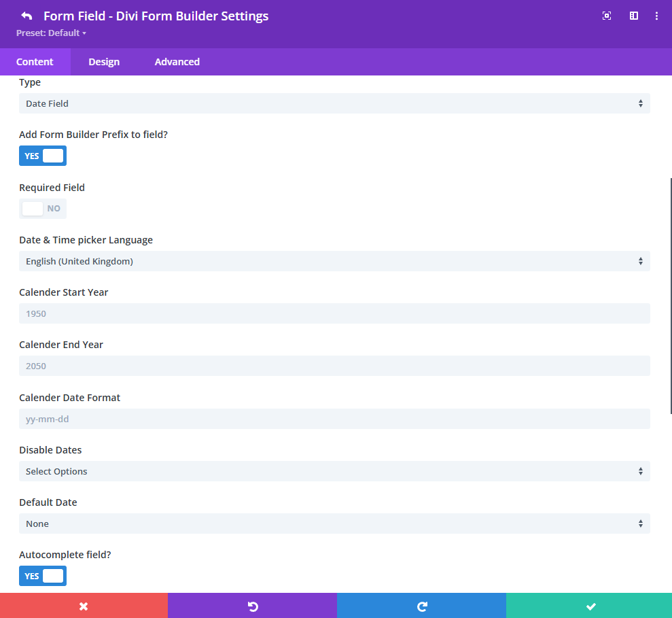Click the back arrow to return
The width and height of the screenshot is (672, 618).
(25, 15)
